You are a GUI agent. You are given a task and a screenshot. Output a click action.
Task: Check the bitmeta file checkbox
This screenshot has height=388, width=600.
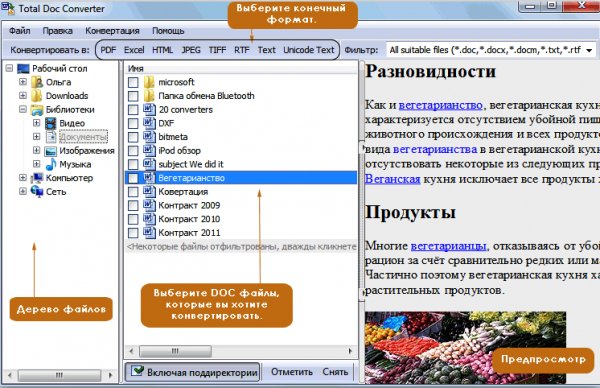(x=133, y=137)
